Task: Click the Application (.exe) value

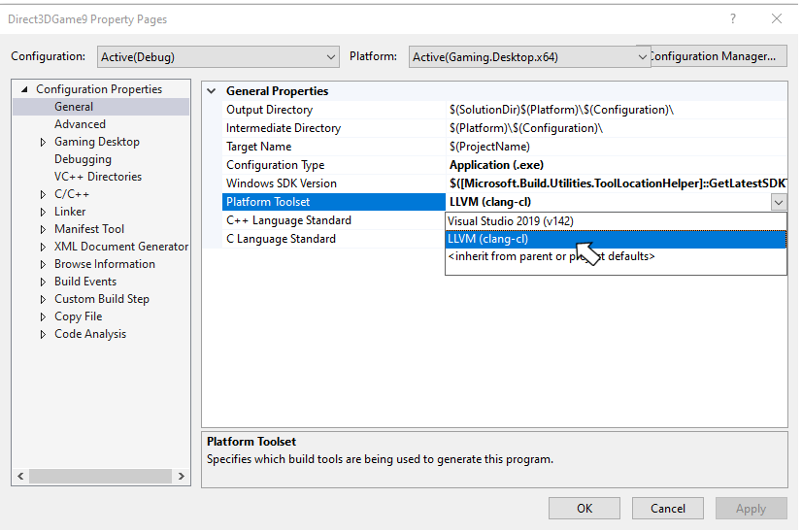Action: pos(496,165)
